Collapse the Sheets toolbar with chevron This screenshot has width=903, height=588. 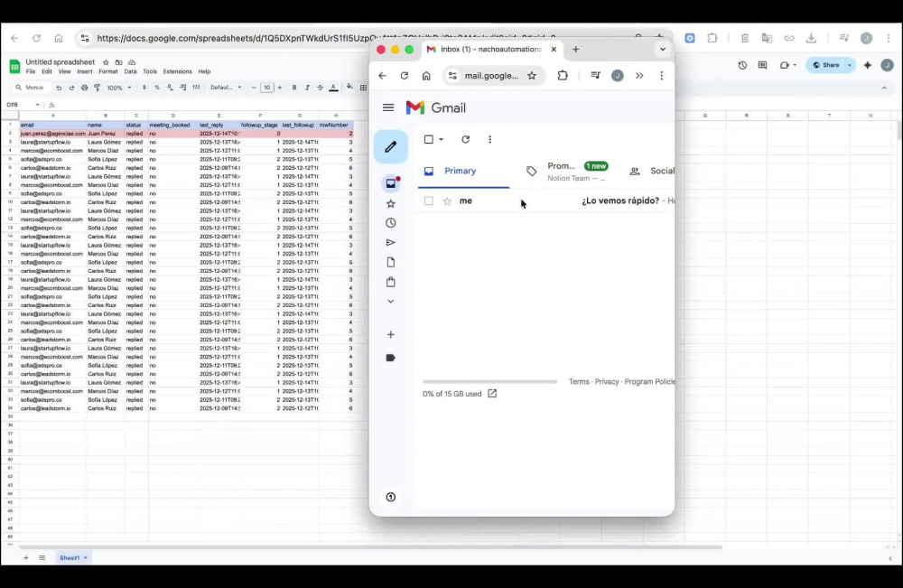(884, 88)
